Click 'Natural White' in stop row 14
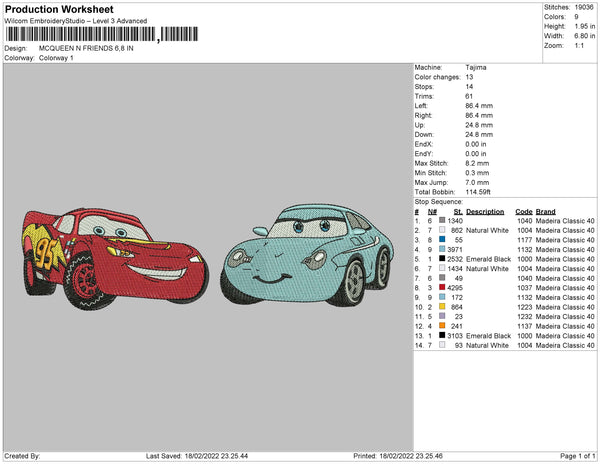Screen dimensions: 600x464 coord(487,345)
